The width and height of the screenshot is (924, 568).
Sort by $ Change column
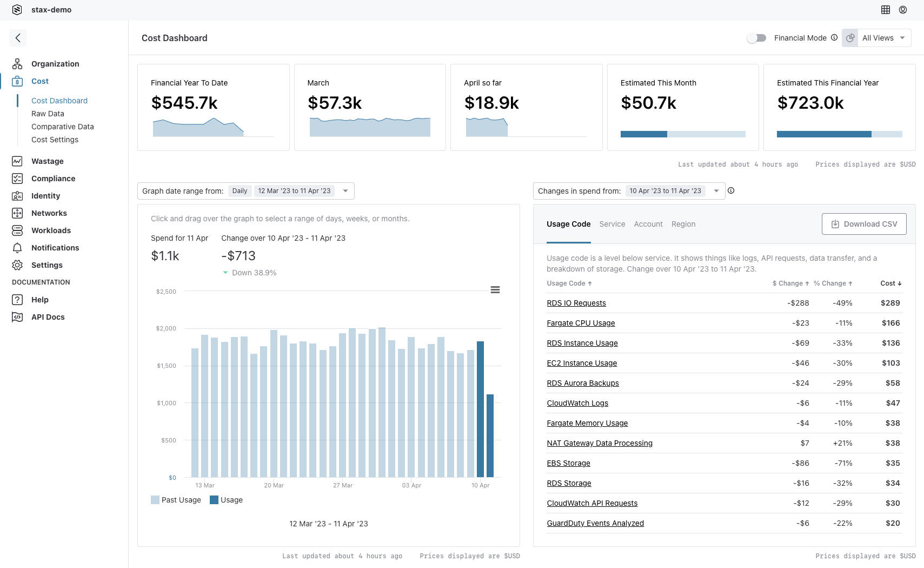coord(790,283)
